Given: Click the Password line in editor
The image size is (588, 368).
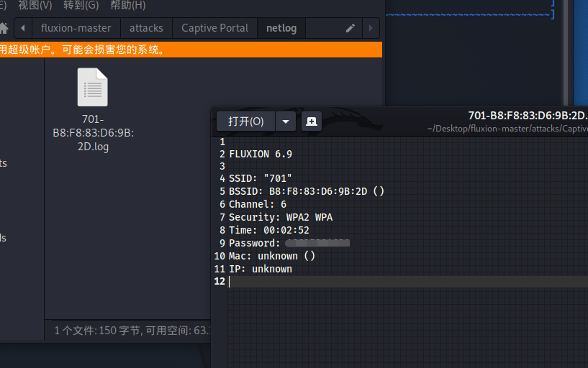Looking at the screenshot, I should (x=289, y=244).
